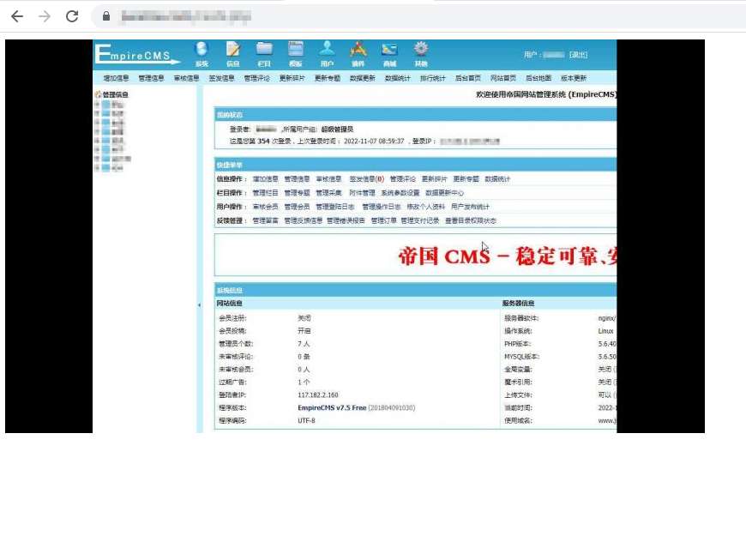Screen dimensions: 746x560
Task: Open 管理错误报告 quick link
Action: [x=346, y=220]
